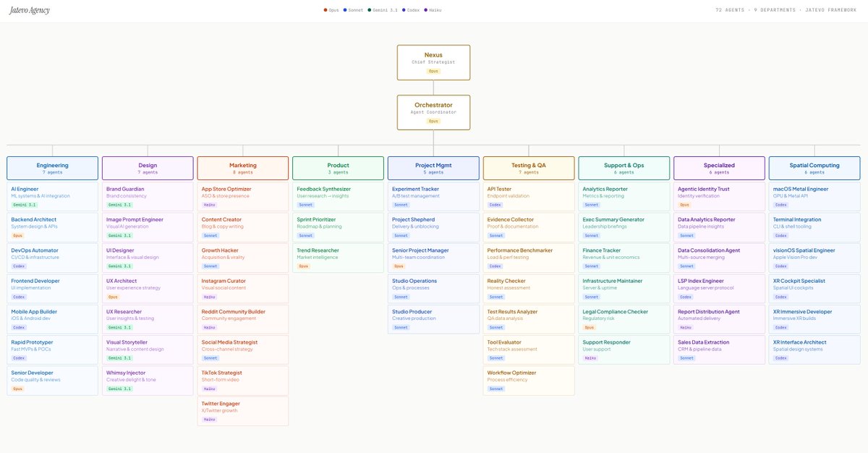Open the Specialized department header
This screenshot has width=868, height=453.
(x=719, y=168)
